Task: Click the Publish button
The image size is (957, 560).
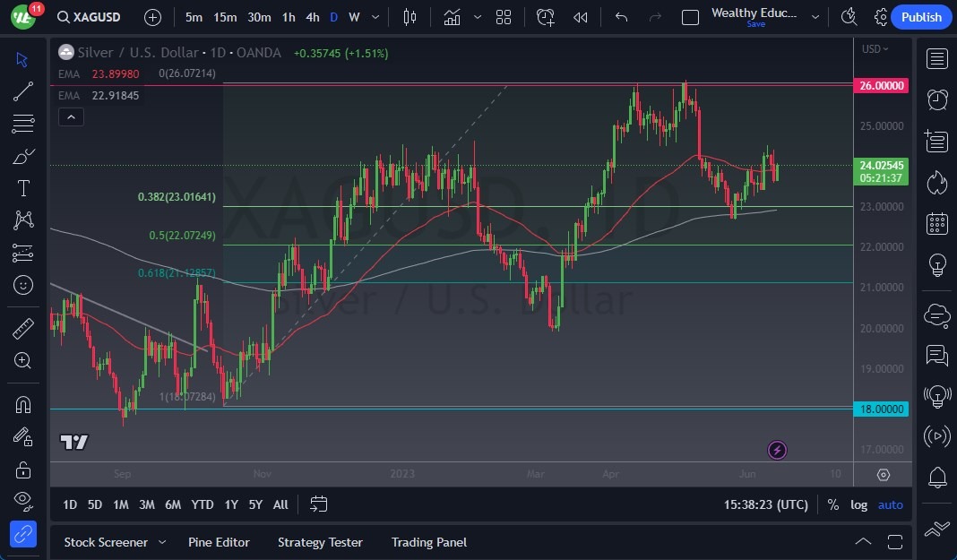Action: click(921, 17)
